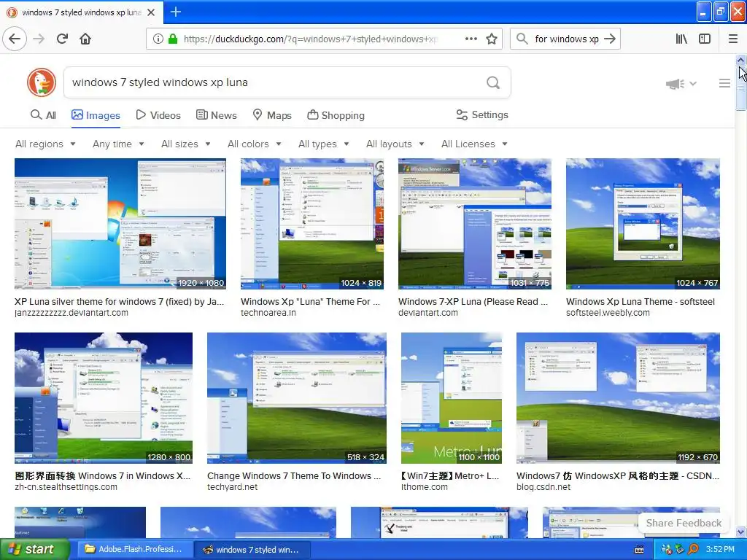Viewport: 747px width, 560px height.
Task: Select the Images tab
Action: coord(96,115)
